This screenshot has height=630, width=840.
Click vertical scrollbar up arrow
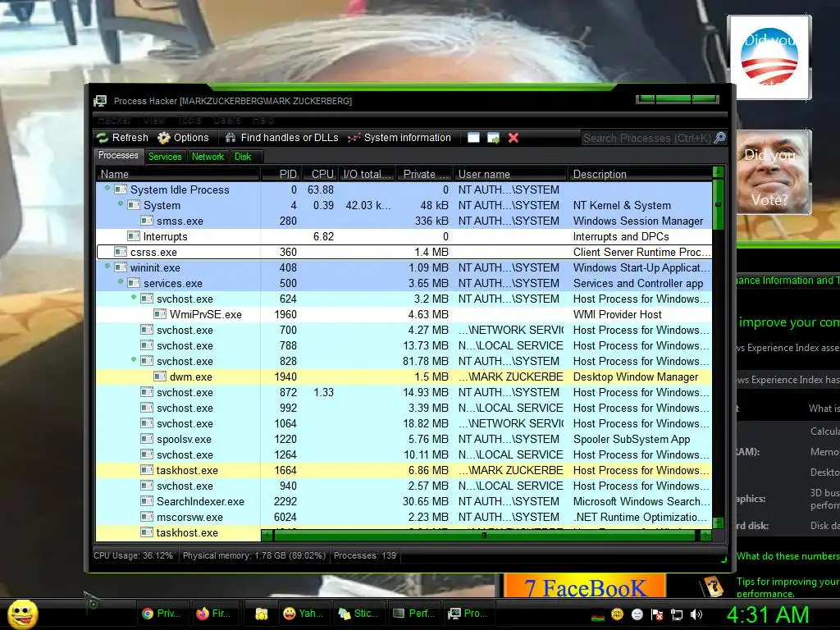719,172
